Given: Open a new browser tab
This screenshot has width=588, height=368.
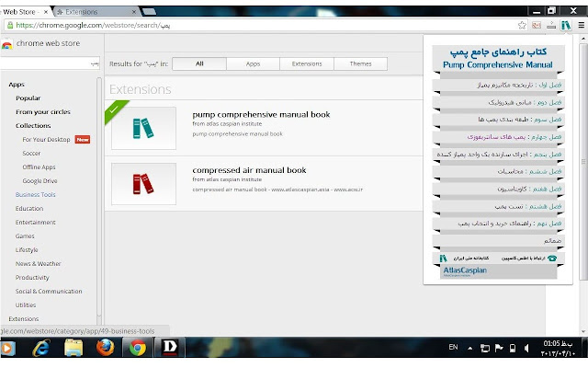Looking at the screenshot, I should [149, 11].
